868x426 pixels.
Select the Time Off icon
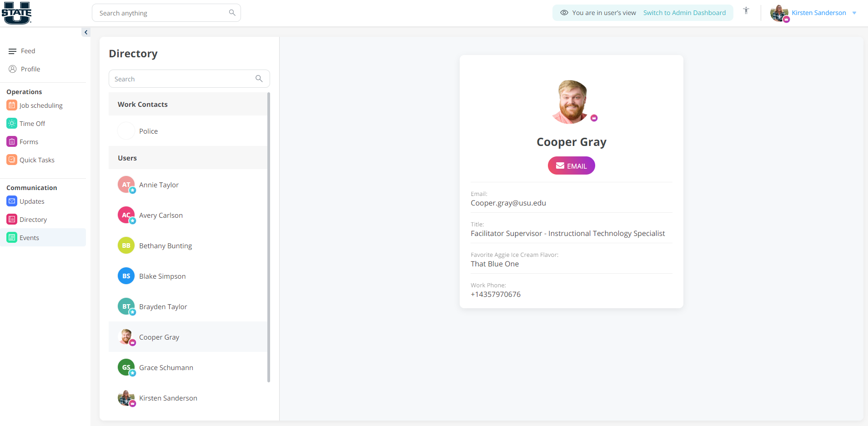(11, 123)
